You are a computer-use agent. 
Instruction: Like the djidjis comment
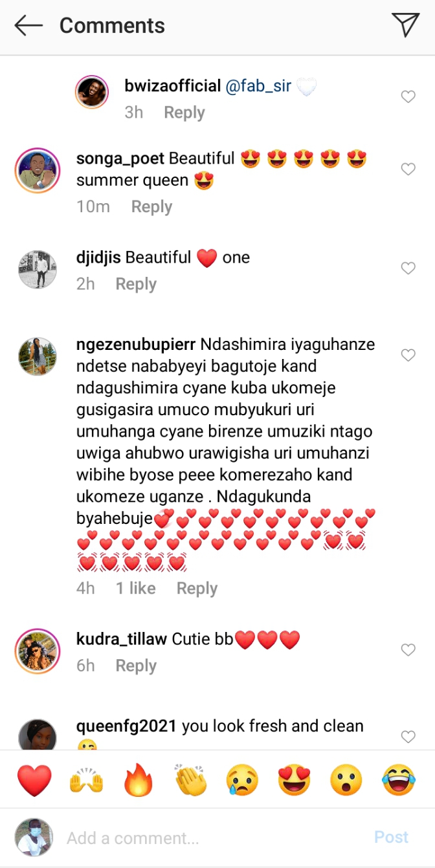[408, 268]
